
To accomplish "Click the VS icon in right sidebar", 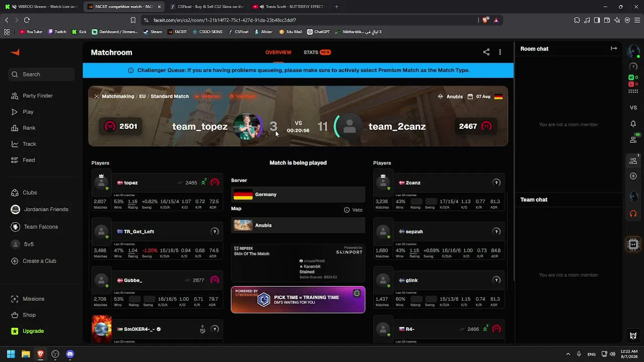I will click(x=633, y=108).
